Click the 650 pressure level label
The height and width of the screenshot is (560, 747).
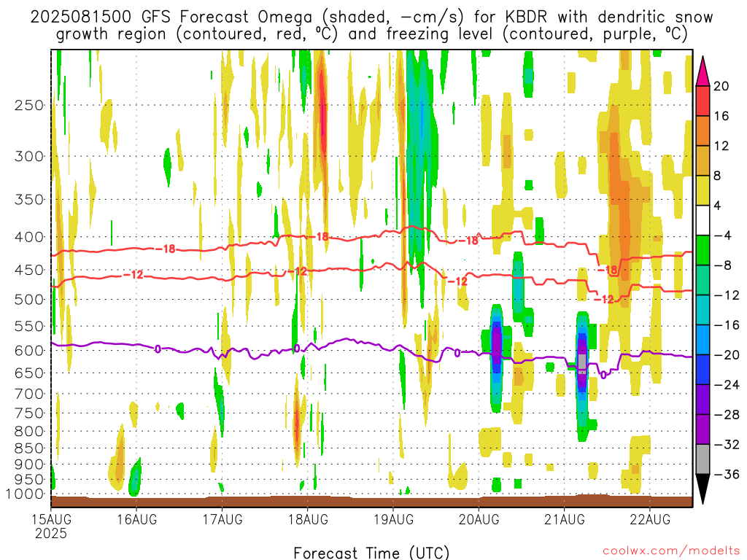click(x=28, y=373)
